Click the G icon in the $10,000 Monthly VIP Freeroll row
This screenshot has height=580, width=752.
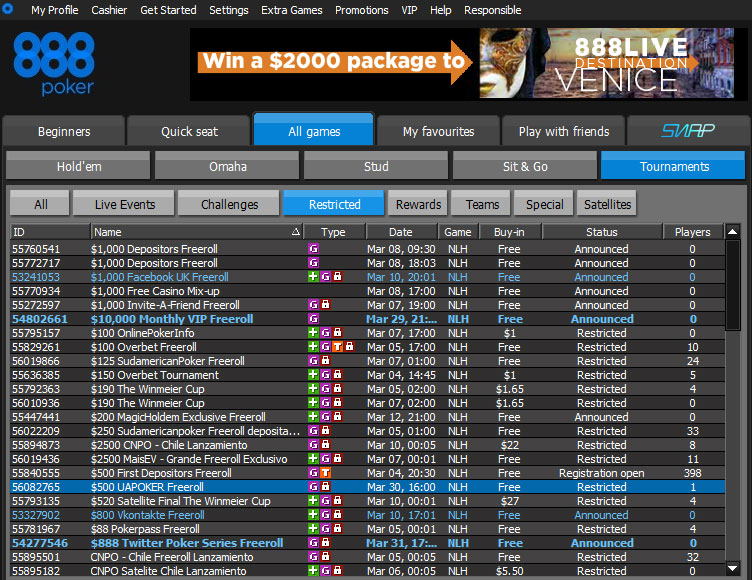(x=314, y=319)
